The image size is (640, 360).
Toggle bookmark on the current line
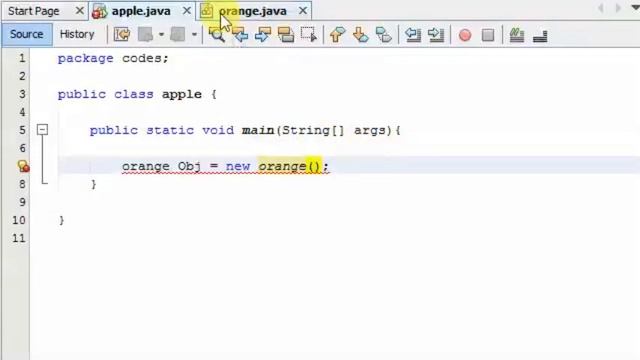383,35
